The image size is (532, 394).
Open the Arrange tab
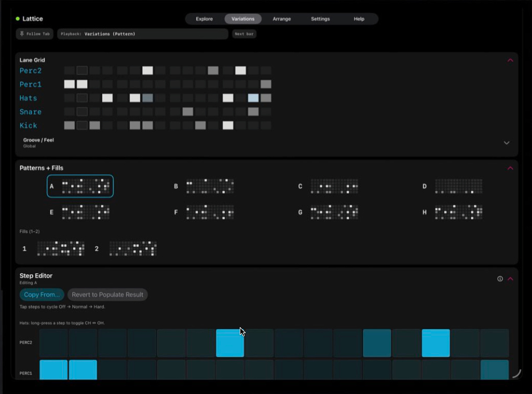pos(282,19)
